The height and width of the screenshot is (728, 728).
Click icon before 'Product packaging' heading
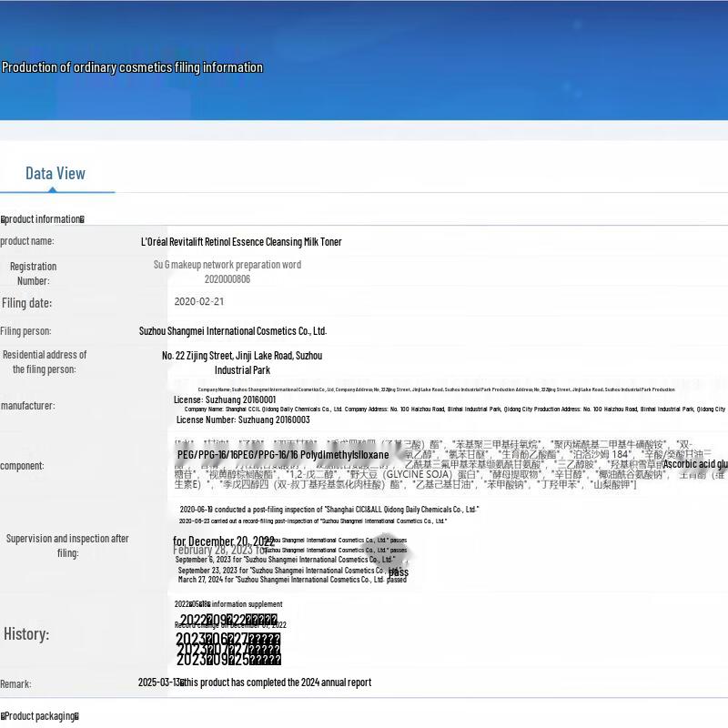pos(3,716)
